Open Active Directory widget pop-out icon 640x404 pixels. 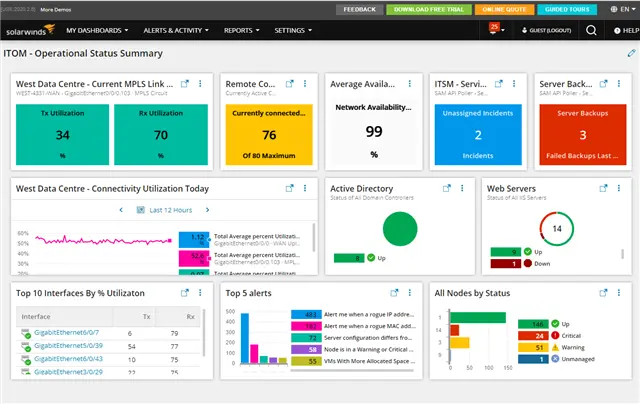tap(445, 187)
